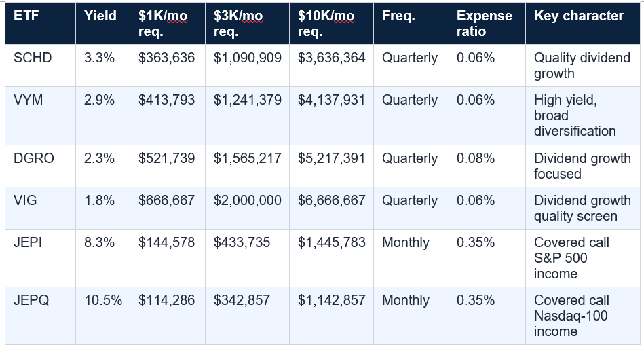This screenshot has height=347, width=644.
Task: Click the $1,445,783 cell for JEPI
Action: tap(331, 258)
